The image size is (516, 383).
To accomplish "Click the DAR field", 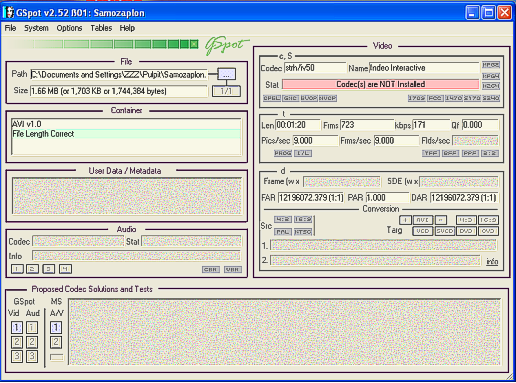I will tap(464, 198).
